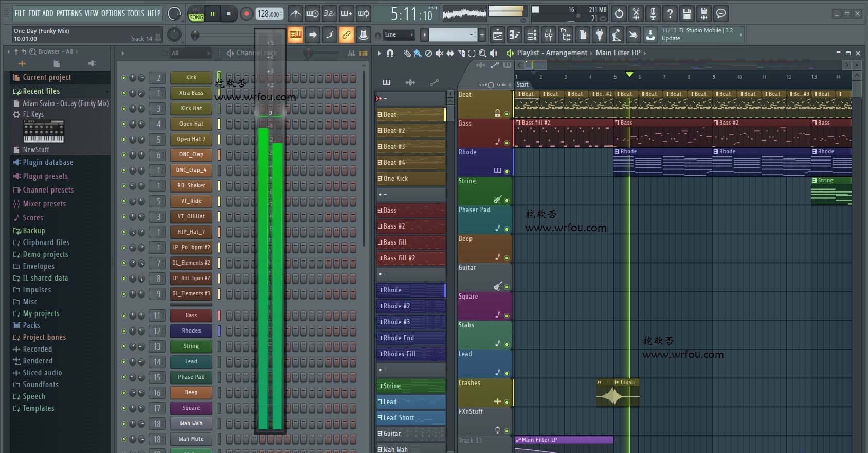Select the playlist zoom magnifier tool
This screenshot has width=868, height=453.
[482, 53]
